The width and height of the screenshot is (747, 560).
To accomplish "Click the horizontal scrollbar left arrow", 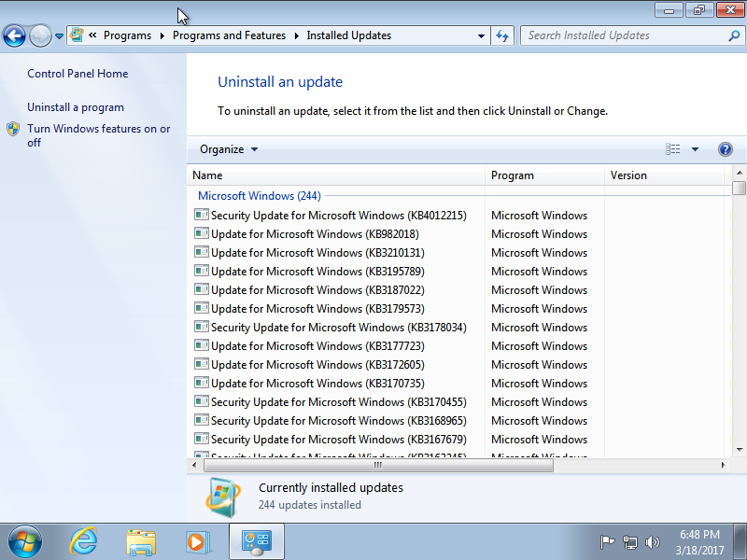I will tap(194, 465).
